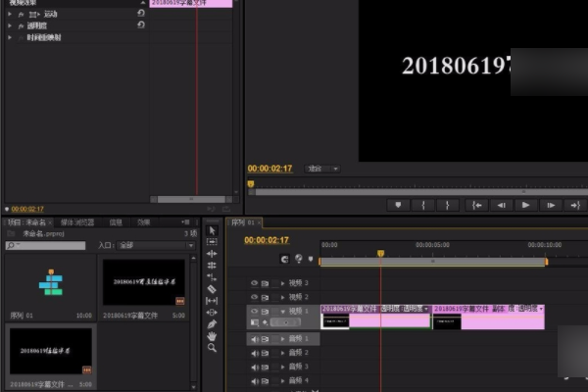This screenshot has height=392, width=588.
Task: Select the Slide tool
Action: click(212, 313)
